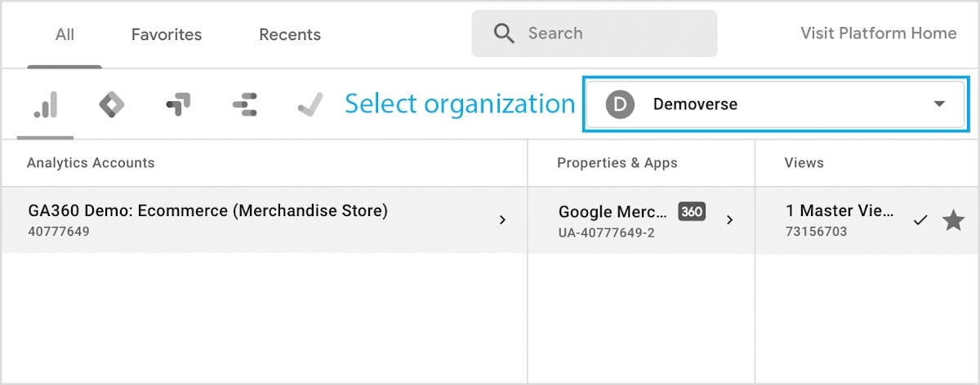Select the Google Merchandise property UA-40777649-2

[x=641, y=219]
